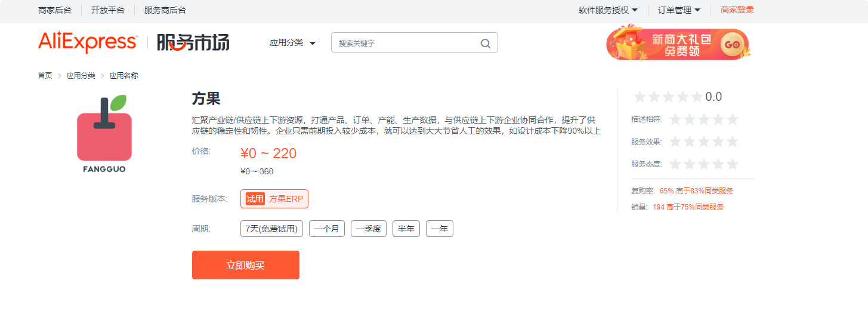868x311 pixels.
Task: Select the 一季度 period
Action: coord(369,229)
